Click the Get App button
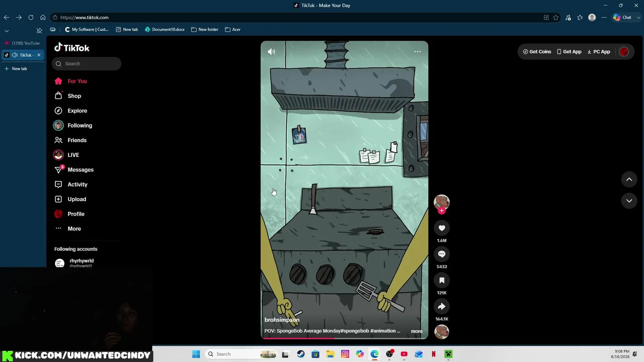 pyautogui.click(x=569, y=52)
